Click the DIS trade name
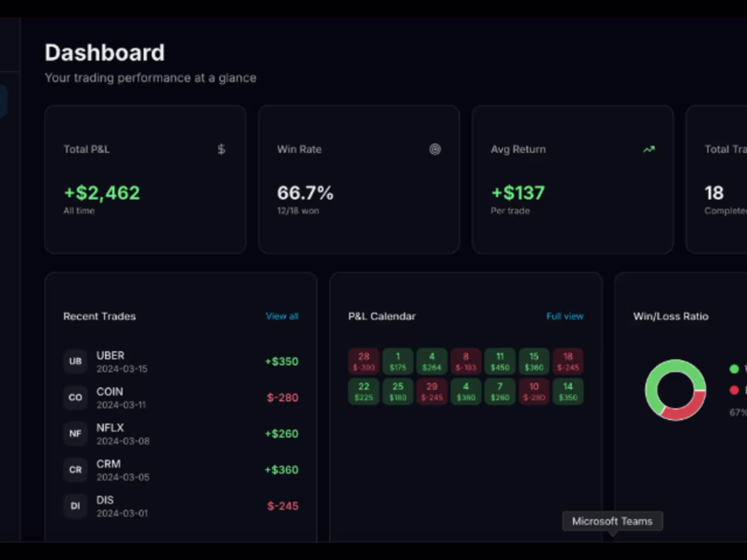This screenshot has height=560, width=747. [x=105, y=500]
